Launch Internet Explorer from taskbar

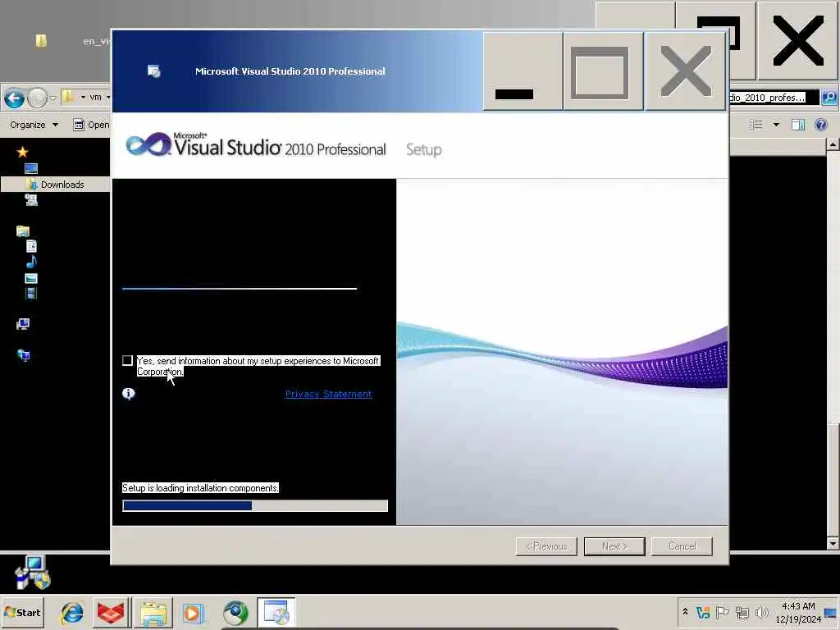pyautogui.click(x=72, y=612)
